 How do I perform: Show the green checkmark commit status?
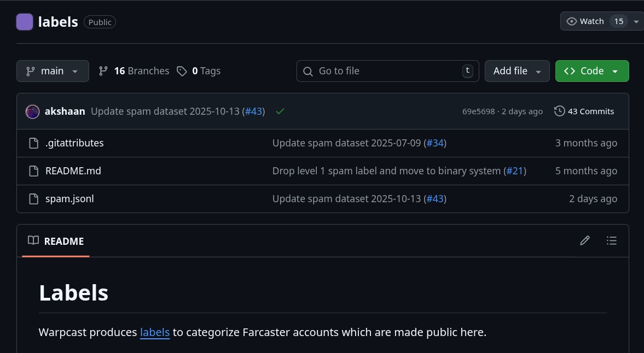coord(280,111)
